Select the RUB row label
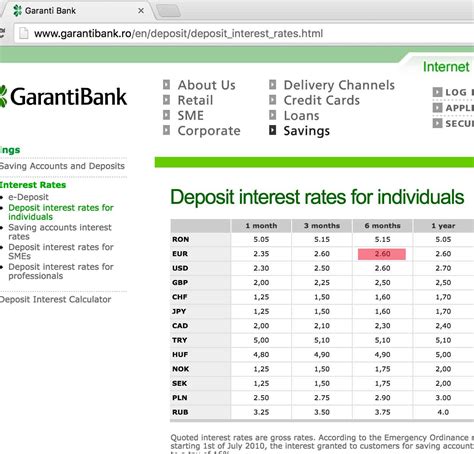The height and width of the screenshot is (454, 474). pyautogui.click(x=180, y=412)
